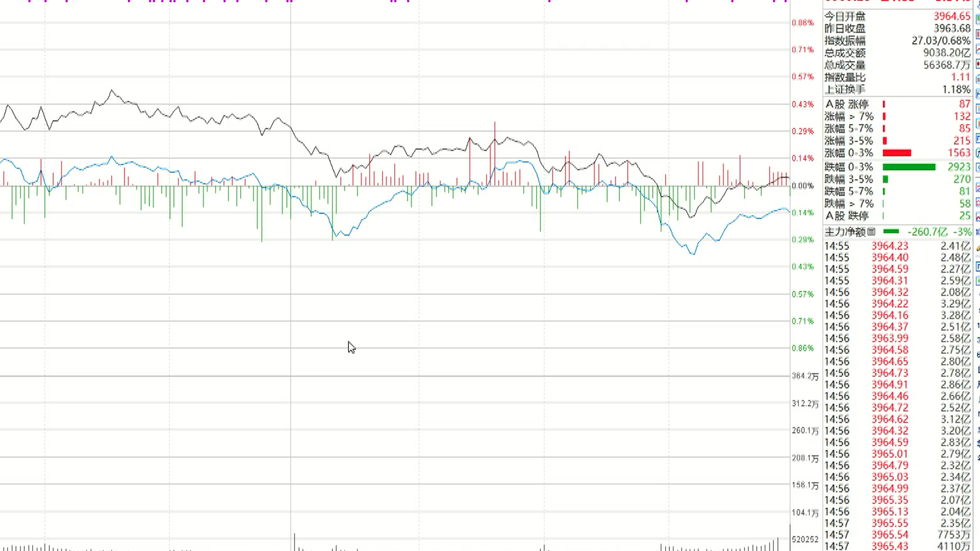The width and height of the screenshot is (980, 551).
Task: Click the 指数振幅 row label
Action: tap(845, 41)
